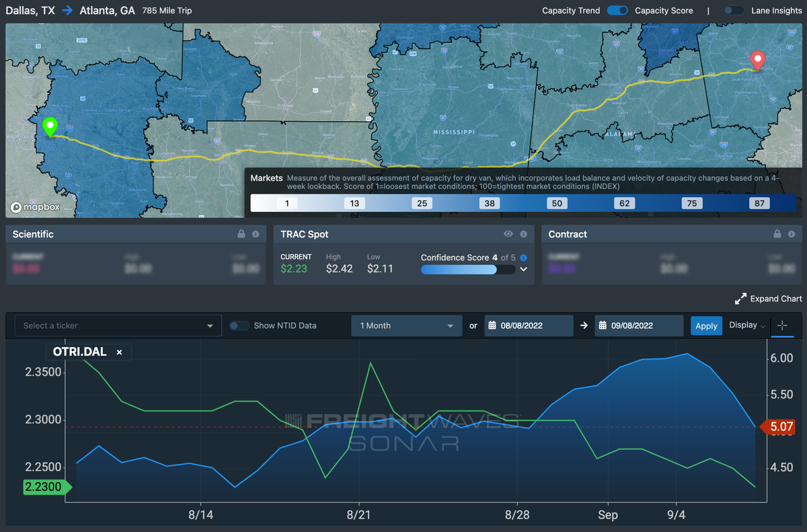
Task: Select legend swatch value 38
Action: click(x=490, y=203)
